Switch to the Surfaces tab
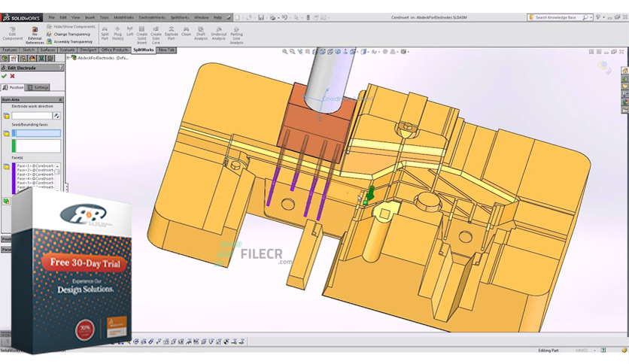 pos(47,50)
